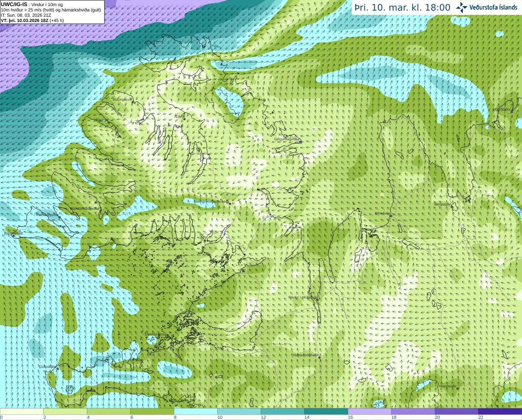Image resolution: width=522 pixels, height=420 pixels.
Task: Select the 2–4 m/s legend swatch
Action: click(x=65, y=411)
